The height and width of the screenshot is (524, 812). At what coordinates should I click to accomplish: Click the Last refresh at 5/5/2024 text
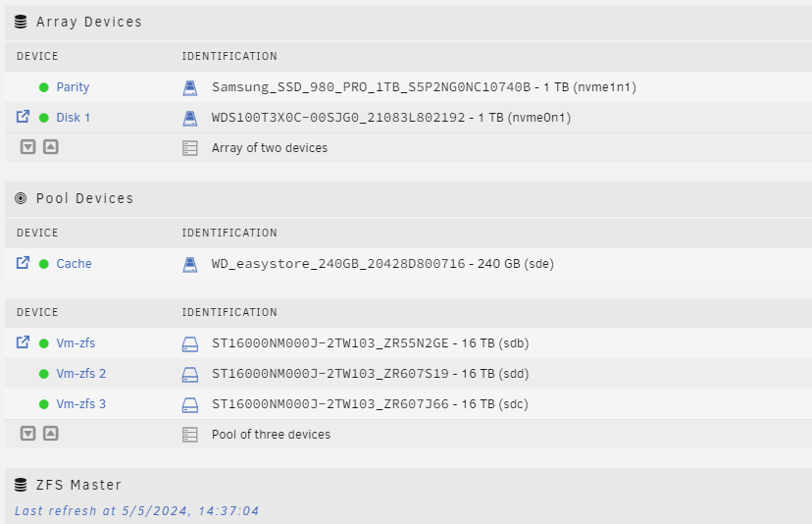(x=136, y=511)
